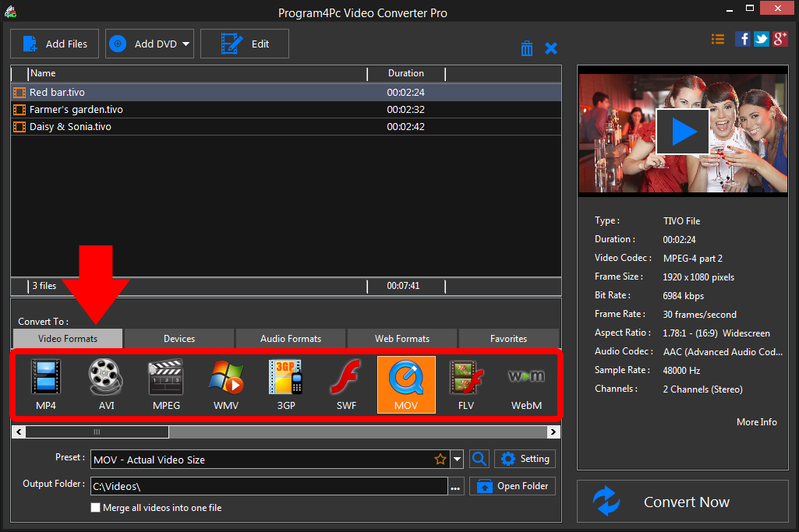Screen dimensions: 799x532
Task: Open the Edit button
Action: 245,44
